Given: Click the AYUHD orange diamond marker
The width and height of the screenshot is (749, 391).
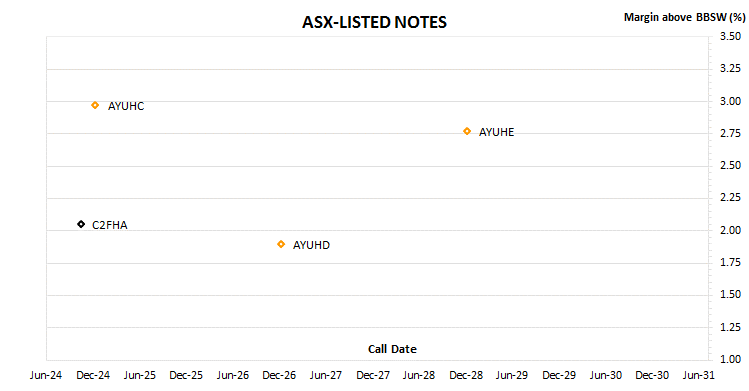Looking at the screenshot, I should coord(281,244).
